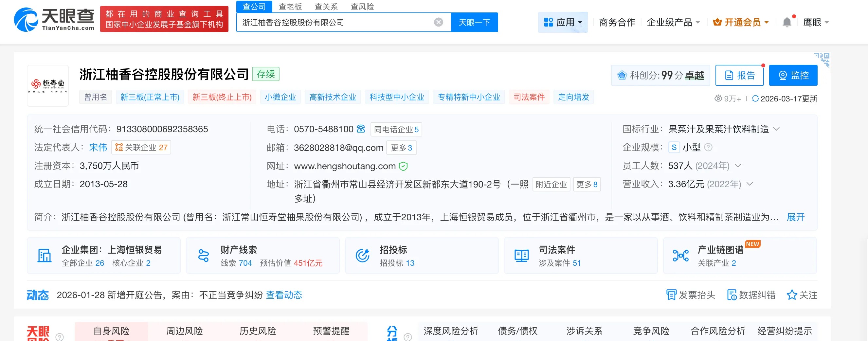Click the website verified shield icon
Viewport: 868px width, 341px height.
point(403,166)
